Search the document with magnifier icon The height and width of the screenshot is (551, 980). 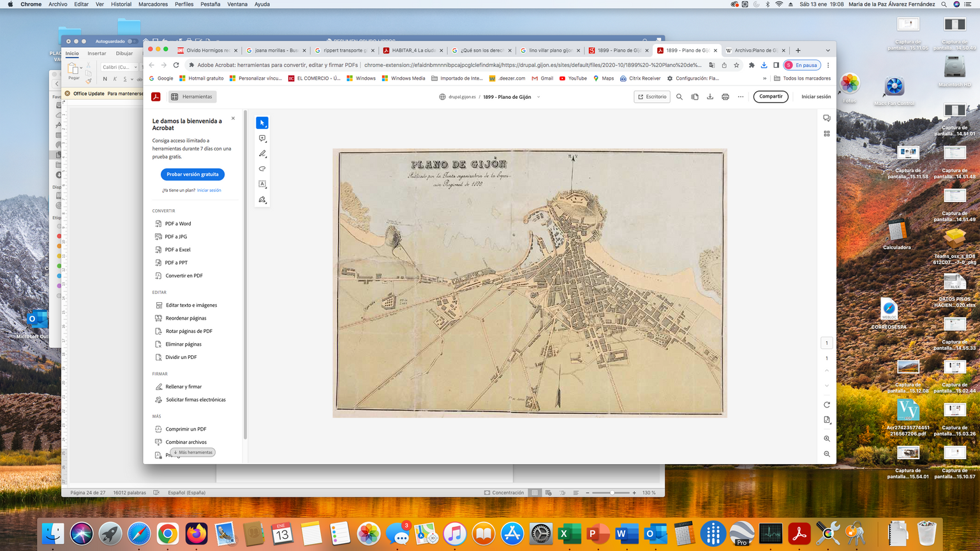click(679, 97)
